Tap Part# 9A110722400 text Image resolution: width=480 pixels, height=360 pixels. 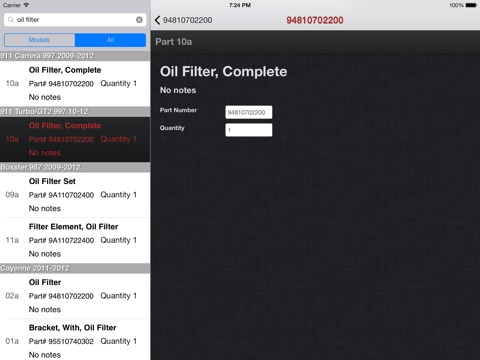coord(61,240)
